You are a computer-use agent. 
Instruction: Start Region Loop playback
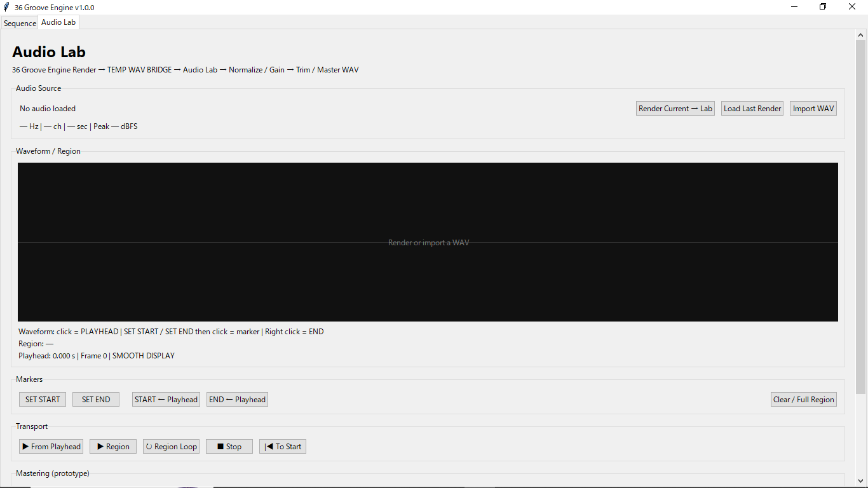(x=172, y=447)
